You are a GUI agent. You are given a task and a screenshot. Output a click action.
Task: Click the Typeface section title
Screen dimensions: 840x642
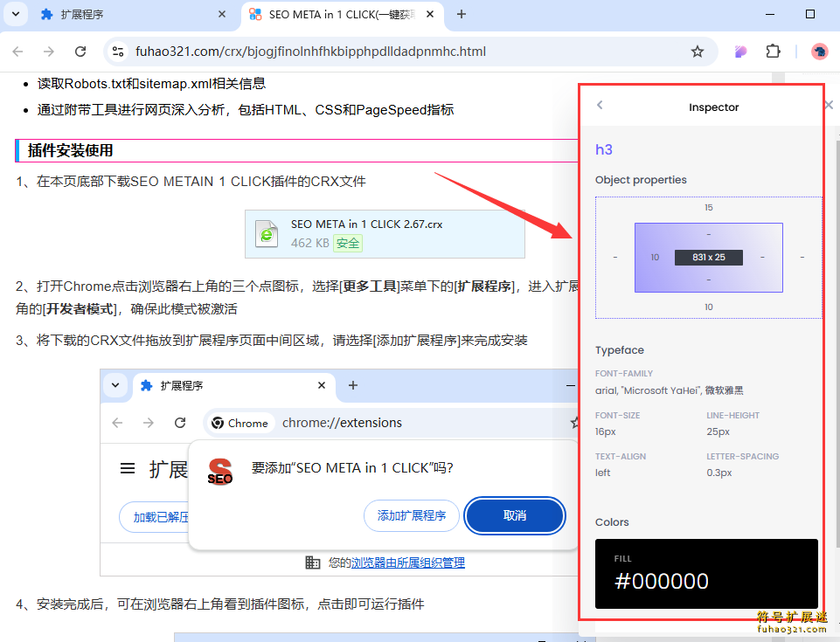coord(619,350)
